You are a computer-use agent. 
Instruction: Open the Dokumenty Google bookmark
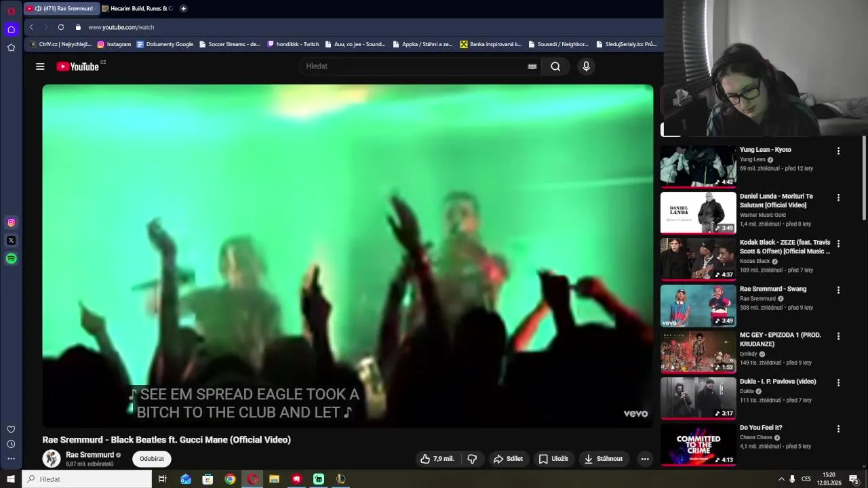tap(165, 44)
